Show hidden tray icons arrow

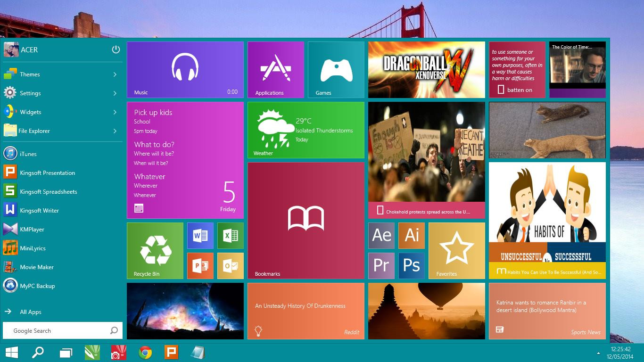point(599,353)
